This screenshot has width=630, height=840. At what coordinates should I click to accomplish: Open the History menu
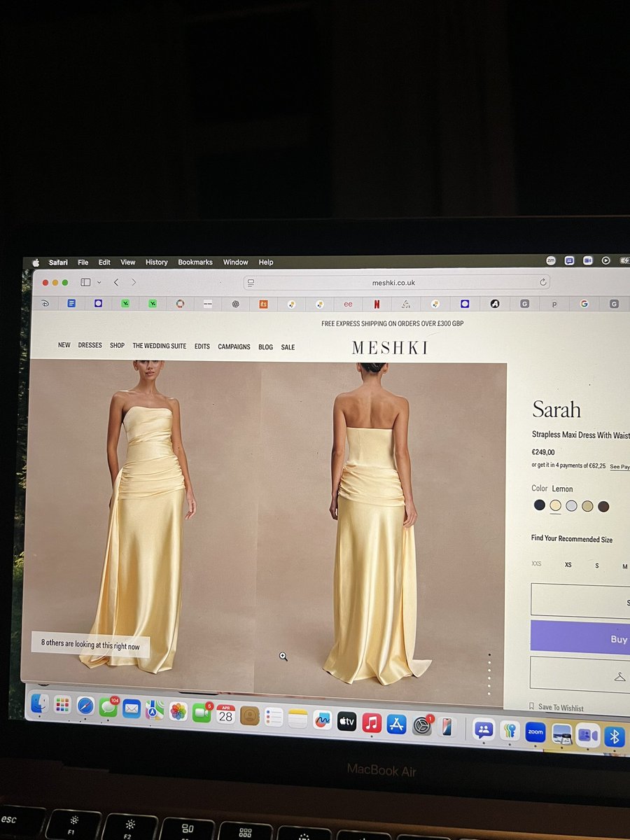(x=156, y=262)
